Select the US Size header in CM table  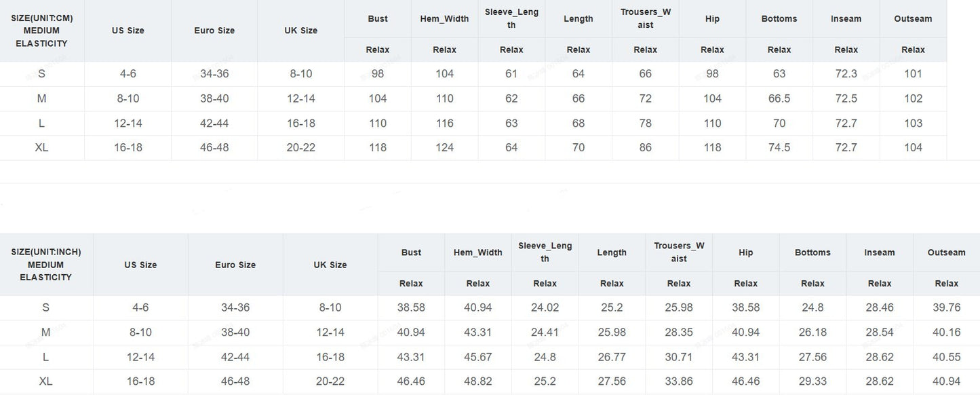[128, 31]
